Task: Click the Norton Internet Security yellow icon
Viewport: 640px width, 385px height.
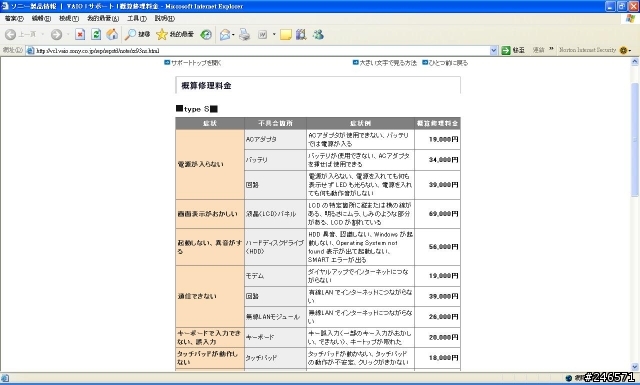Action: (623, 50)
